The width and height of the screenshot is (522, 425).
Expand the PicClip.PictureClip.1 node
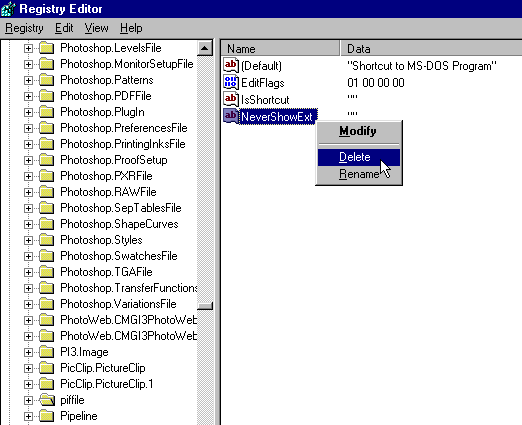(x=28, y=384)
